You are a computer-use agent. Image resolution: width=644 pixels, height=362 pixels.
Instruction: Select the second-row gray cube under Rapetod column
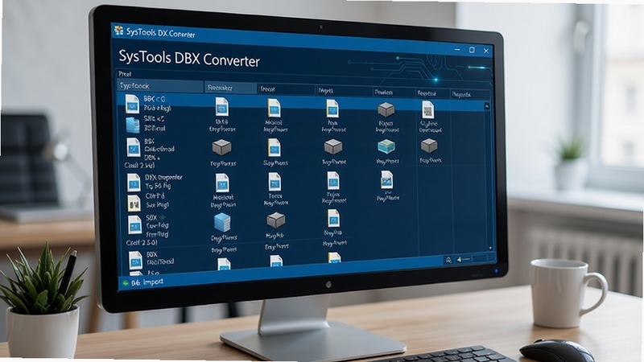point(429,146)
